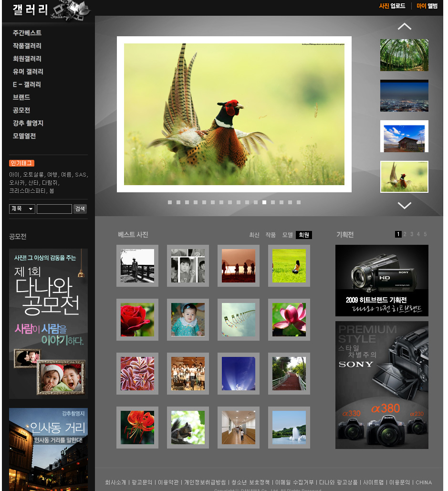Select the wooden house blue sky thumbnail
448x491 pixels.
(404, 136)
